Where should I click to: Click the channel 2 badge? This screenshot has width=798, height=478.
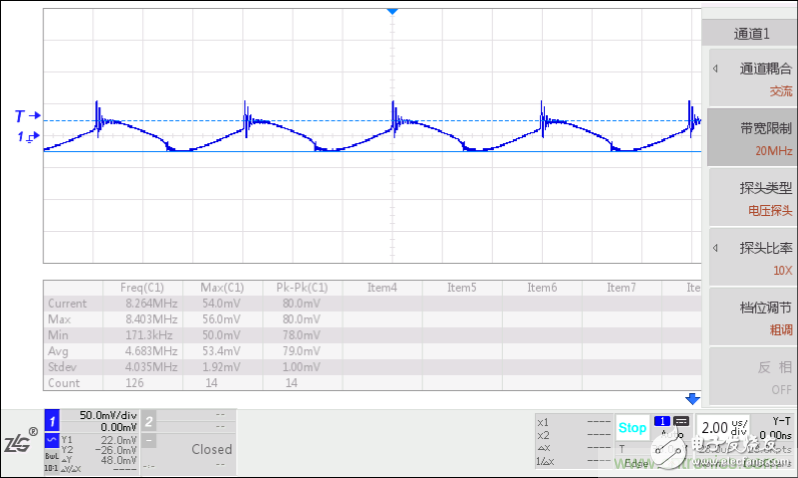click(x=148, y=420)
